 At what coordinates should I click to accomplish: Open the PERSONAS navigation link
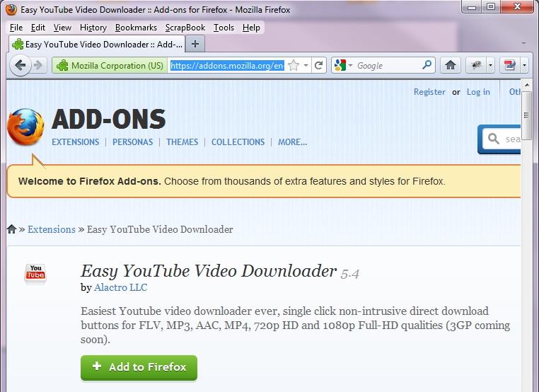pyautogui.click(x=133, y=142)
